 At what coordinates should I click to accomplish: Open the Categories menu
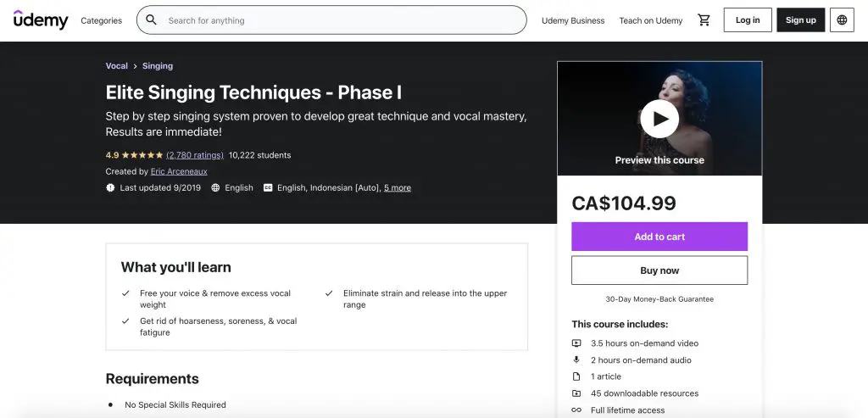tap(102, 20)
